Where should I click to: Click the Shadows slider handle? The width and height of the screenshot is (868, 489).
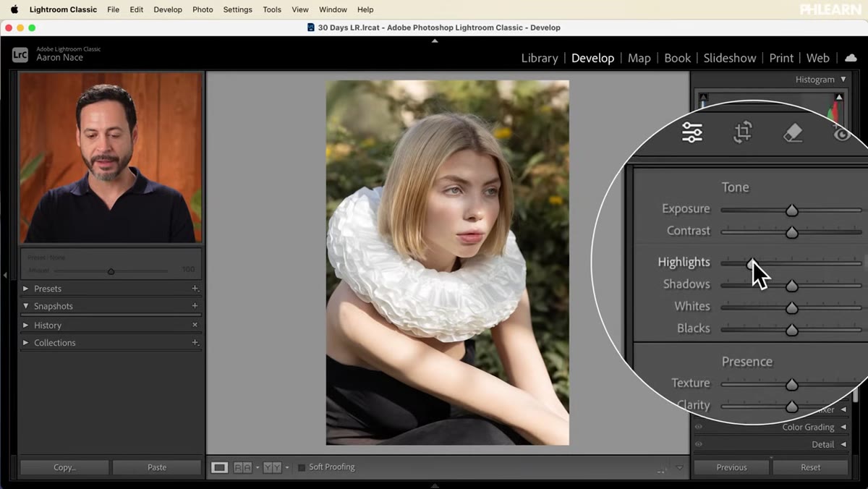[792, 286]
